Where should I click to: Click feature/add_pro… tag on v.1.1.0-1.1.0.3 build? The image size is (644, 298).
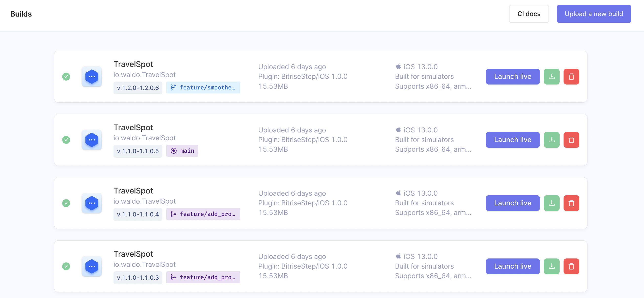203,277
